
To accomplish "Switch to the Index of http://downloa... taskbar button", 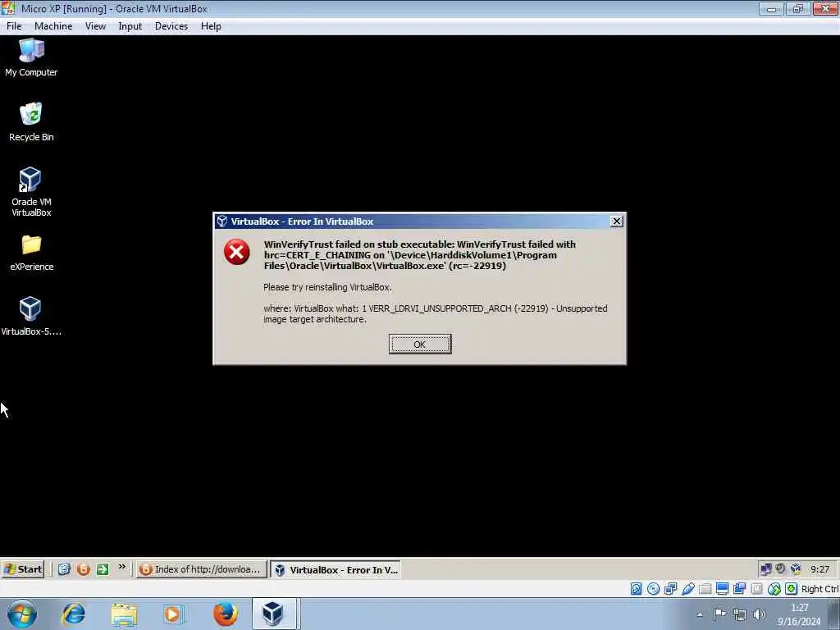I will (x=202, y=569).
